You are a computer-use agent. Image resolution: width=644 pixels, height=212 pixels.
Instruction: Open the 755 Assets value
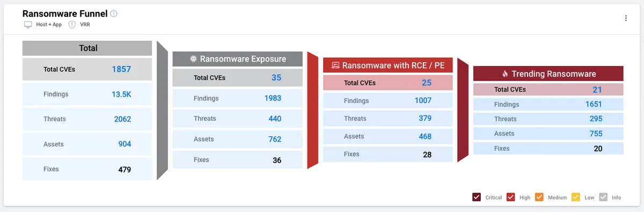click(596, 134)
